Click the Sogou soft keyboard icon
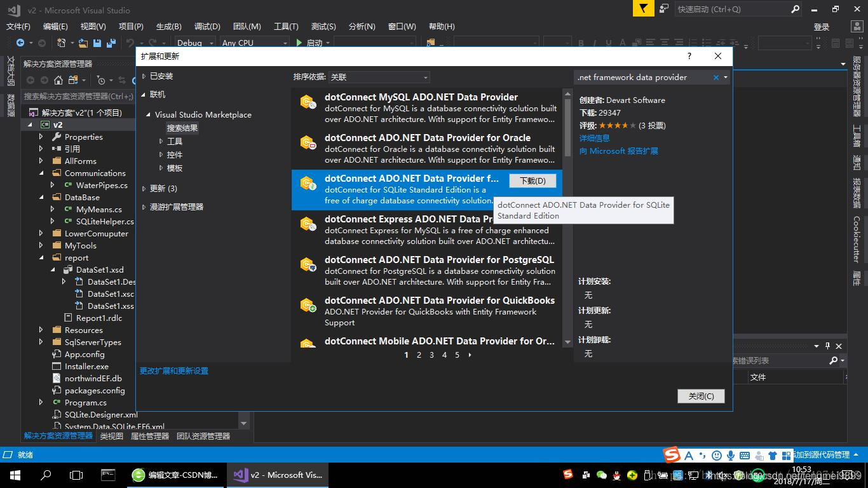Screen dimensions: 868x488 click(744, 455)
